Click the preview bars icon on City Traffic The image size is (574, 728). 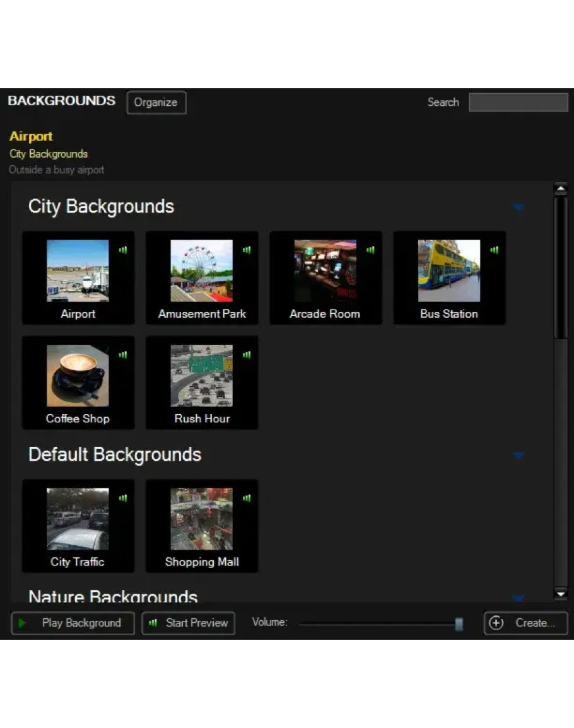(x=123, y=499)
